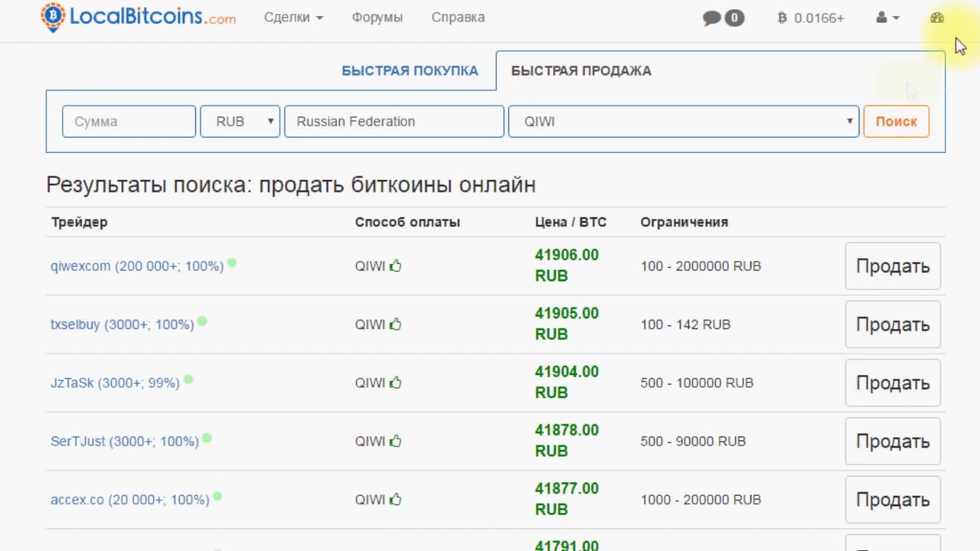Click thumbs-up icon in SerTJust row

point(395,441)
